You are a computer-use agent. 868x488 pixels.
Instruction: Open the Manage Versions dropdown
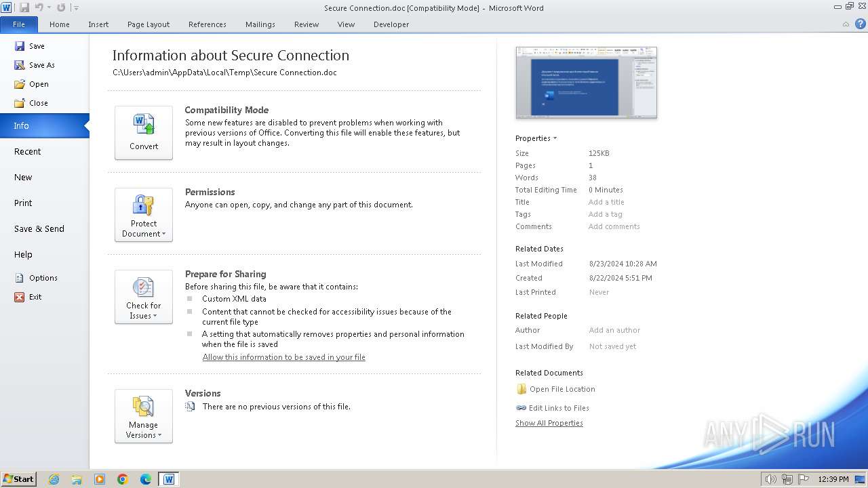click(144, 416)
